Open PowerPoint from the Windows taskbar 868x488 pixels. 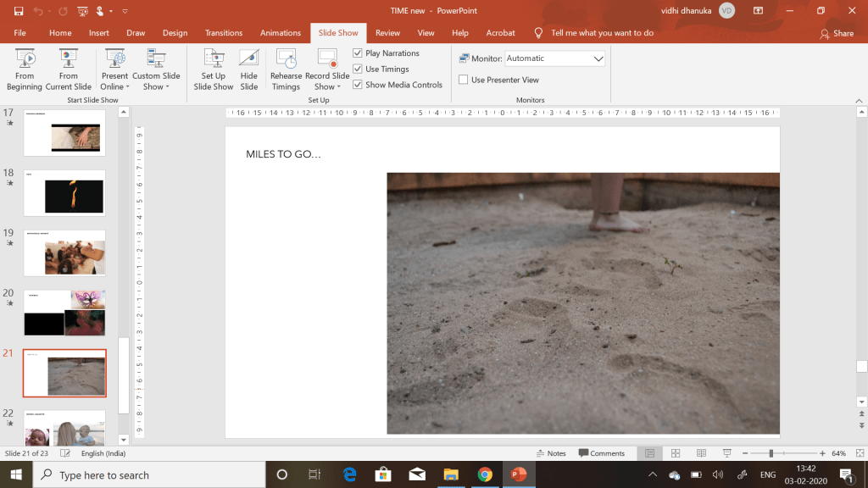pos(517,474)
